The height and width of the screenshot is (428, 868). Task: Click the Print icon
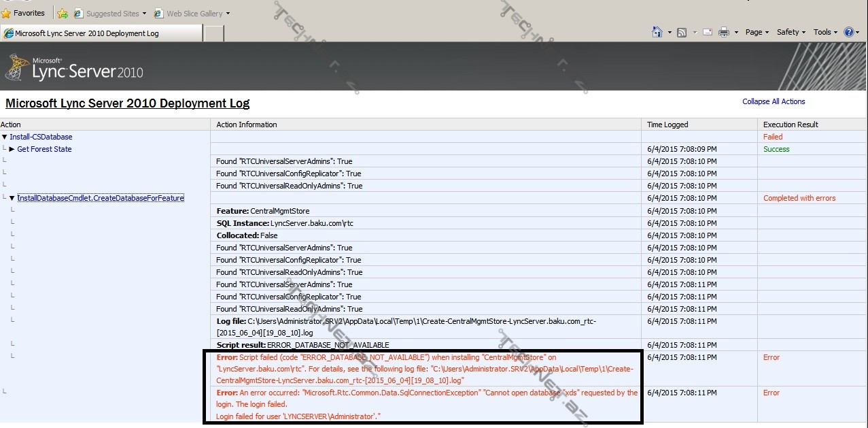(724, 32)
